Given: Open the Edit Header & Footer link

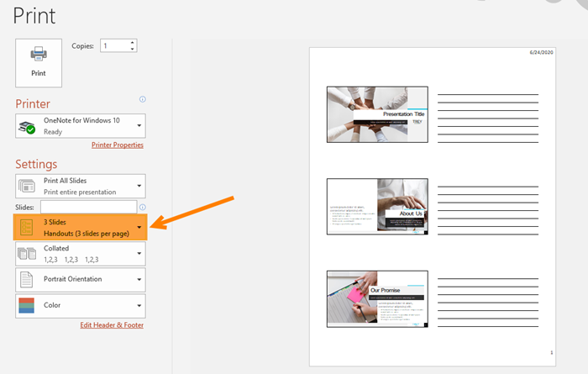Looking at the screenshot, I should (112, 325).
